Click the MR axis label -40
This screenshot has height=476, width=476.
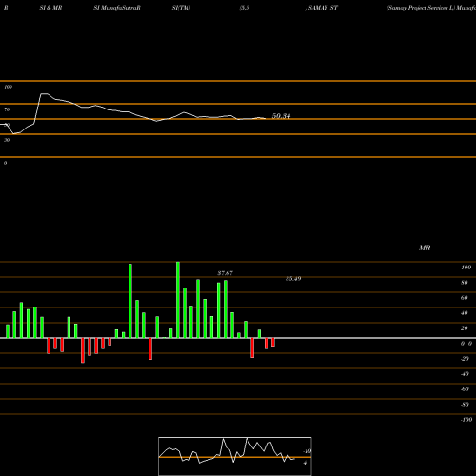(x=465, y=374)
